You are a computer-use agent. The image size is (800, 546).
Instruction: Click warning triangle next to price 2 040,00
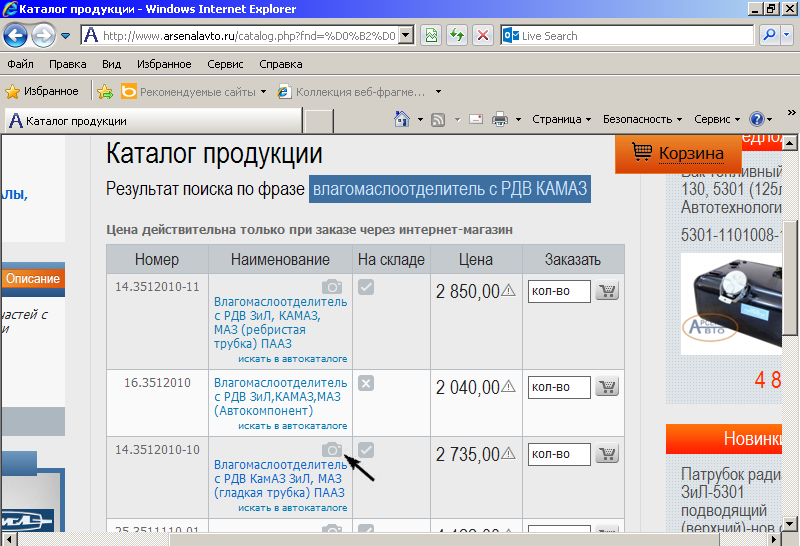click(508, 387)
